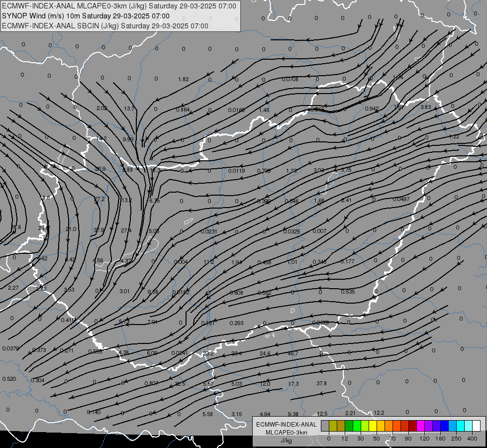
Task: Click the map value 1.82
Action: click(184, 79)
